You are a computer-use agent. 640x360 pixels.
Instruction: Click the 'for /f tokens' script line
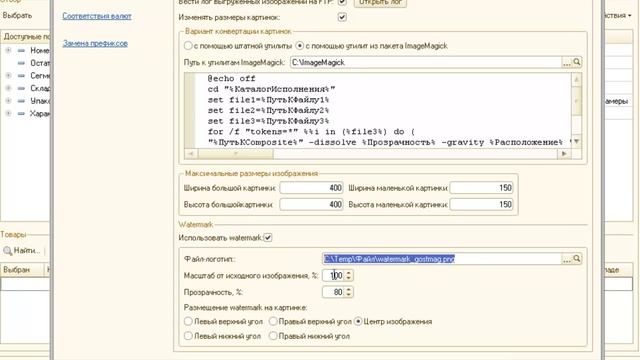coord(311,131)
